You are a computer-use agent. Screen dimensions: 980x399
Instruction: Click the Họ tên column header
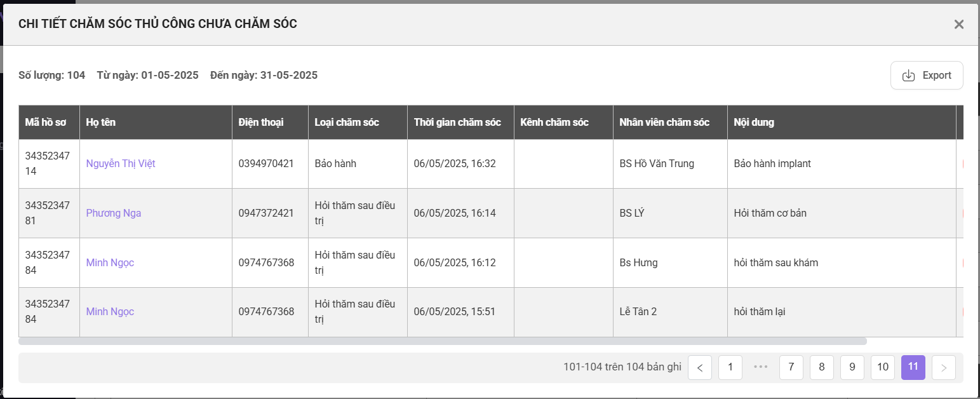click(x=101, y=123)
